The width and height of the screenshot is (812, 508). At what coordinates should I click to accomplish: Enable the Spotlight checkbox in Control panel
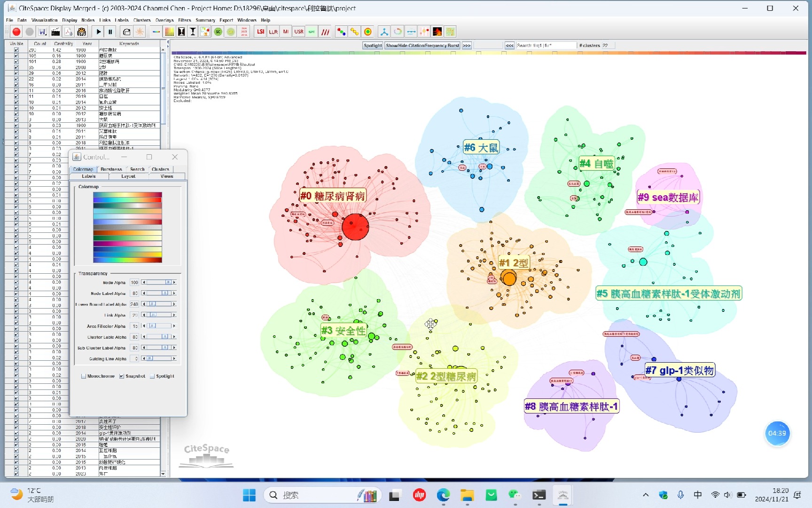coord(152,376)
